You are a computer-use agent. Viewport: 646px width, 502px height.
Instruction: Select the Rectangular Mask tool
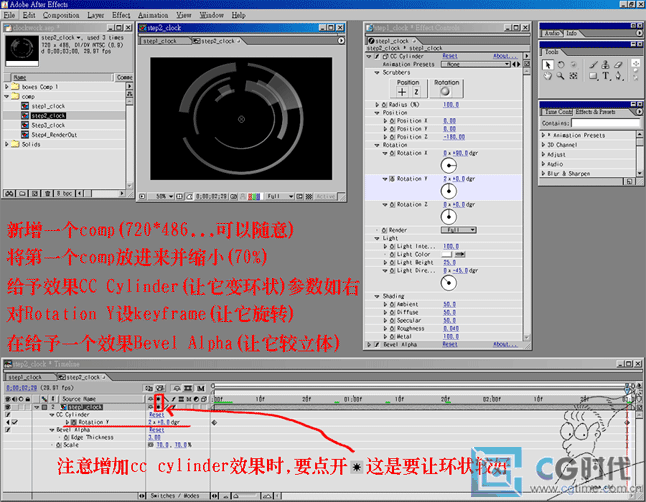593,76
